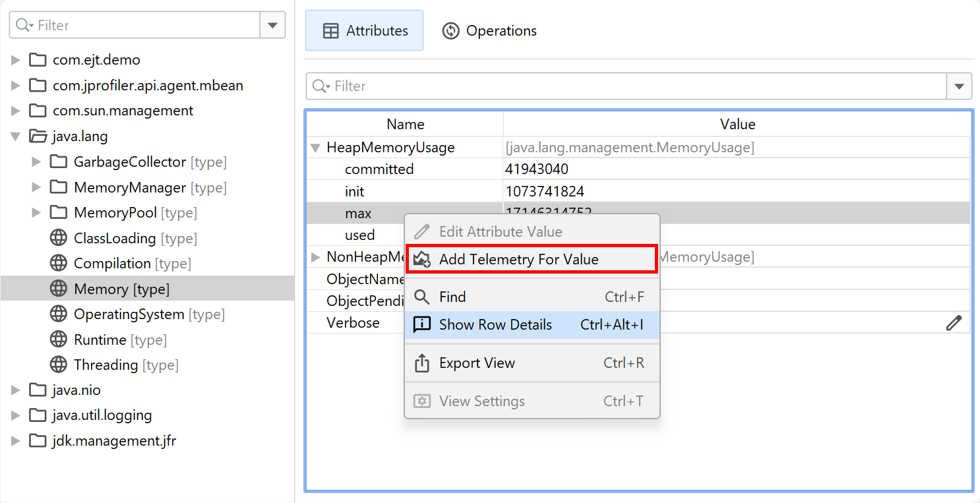Click the magnifier icon in attributes filter
The width and height of the screenshot is (980, 503).
[x=319, y=86]
